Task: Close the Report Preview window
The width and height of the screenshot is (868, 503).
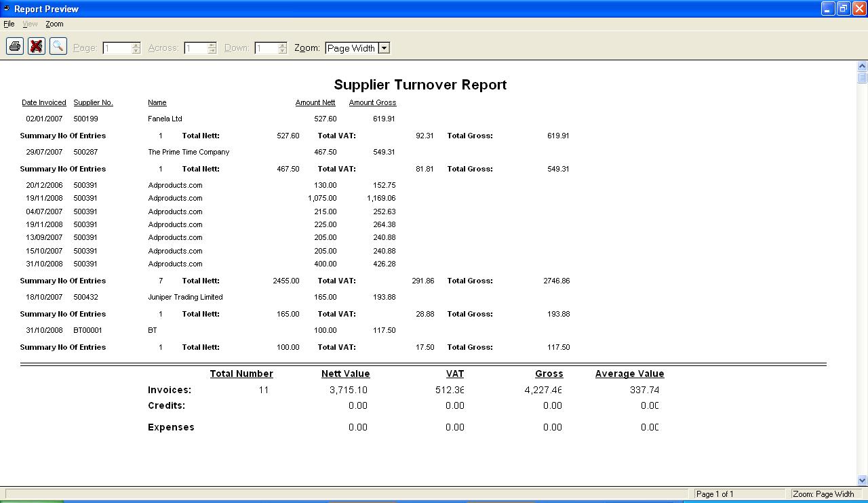Action: pyautogui.click(x=859, y=9)
